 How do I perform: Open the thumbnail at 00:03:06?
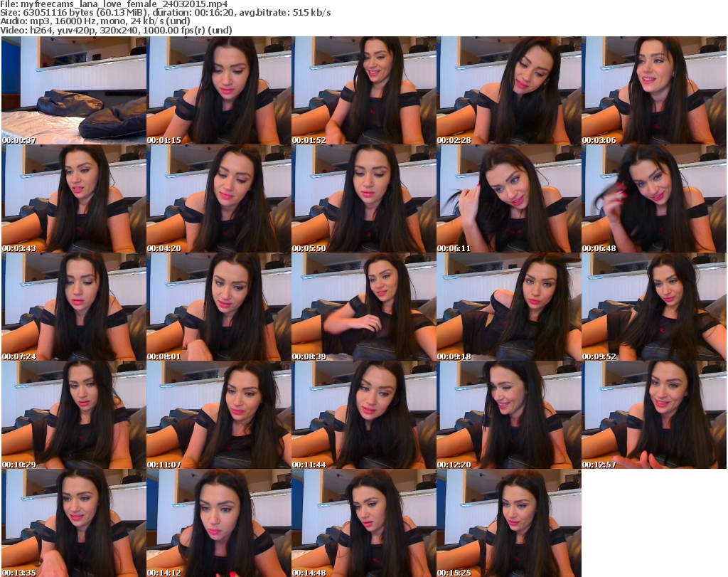pyautogui.click(x=654, y=90)
